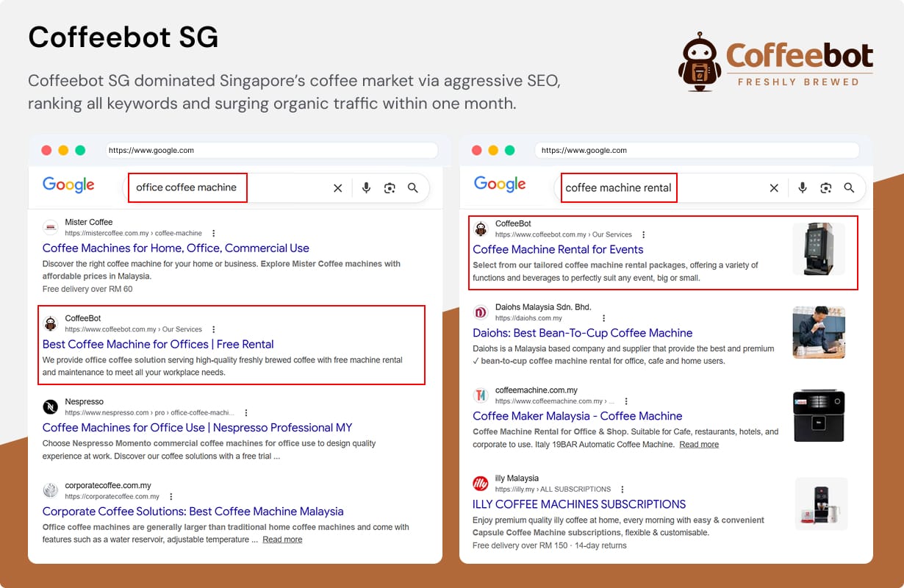Click the image search lens icon in left browser

tap(390, 188)
